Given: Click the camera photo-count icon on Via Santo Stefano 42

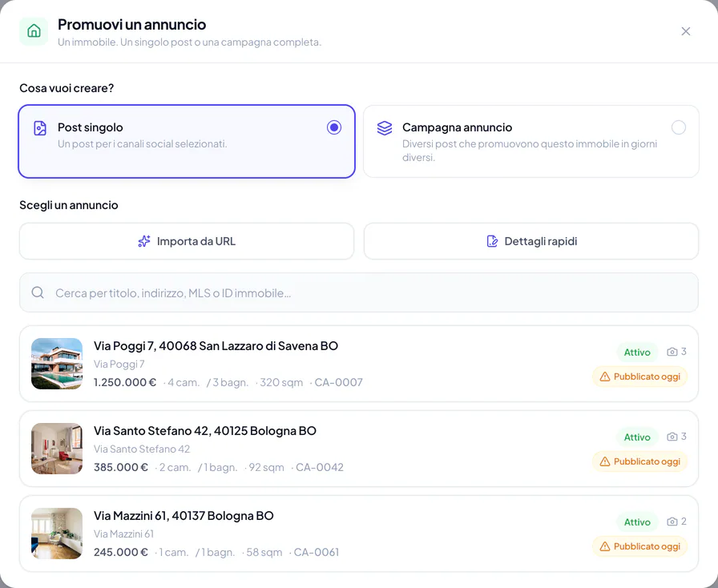Looking at the screenshot, I should (672, 437).
